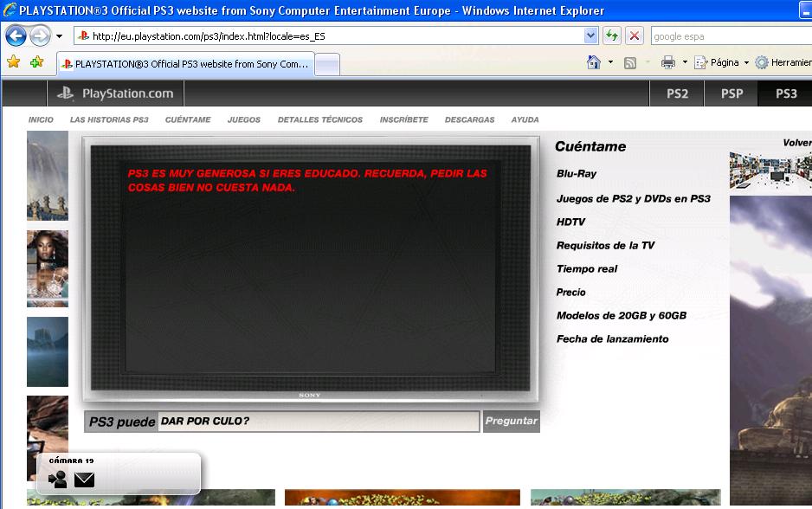
Task: Click the browser Forward arrow button
Action: (40, 36)
